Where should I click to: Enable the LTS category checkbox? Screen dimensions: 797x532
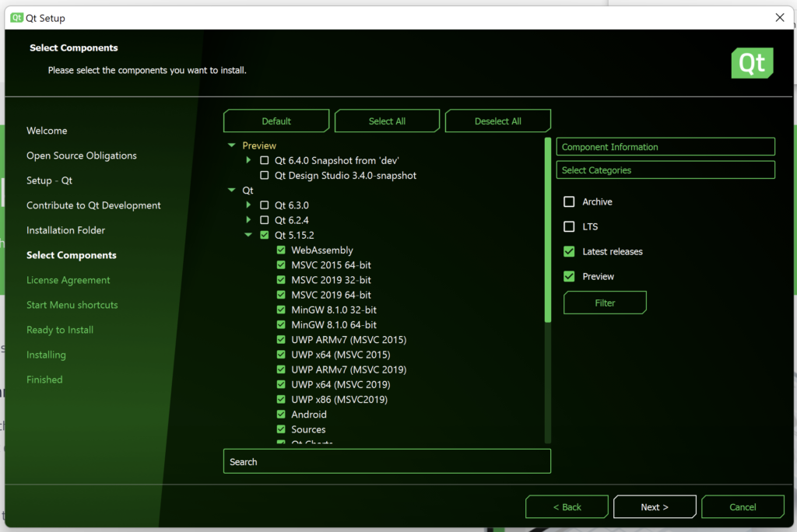coord(569,226)
